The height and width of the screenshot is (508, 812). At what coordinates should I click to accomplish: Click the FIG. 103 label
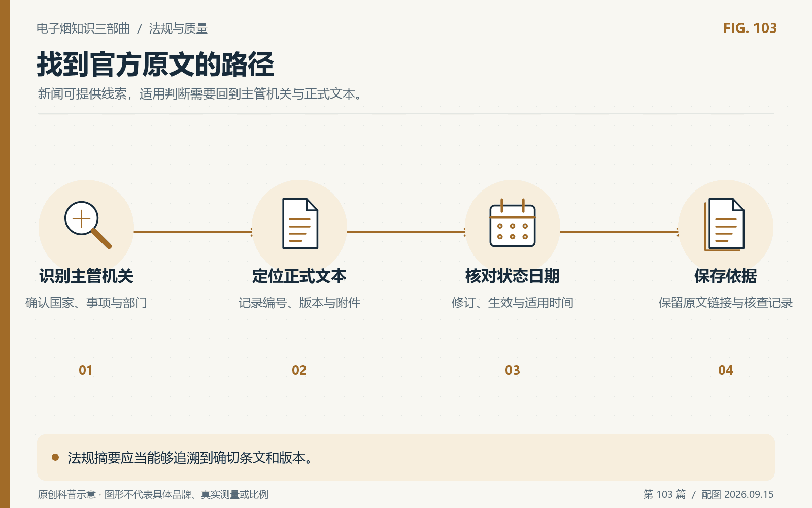click(x=750, y=28)
